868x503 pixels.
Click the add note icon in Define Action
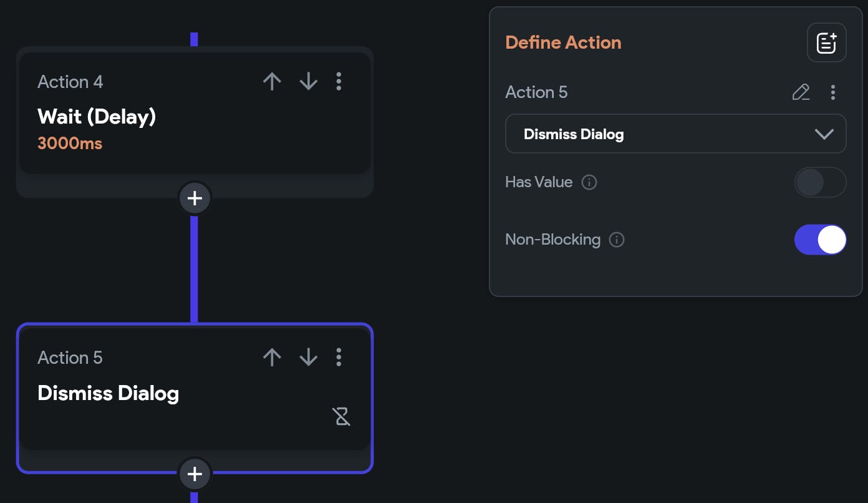coord(826,43)
